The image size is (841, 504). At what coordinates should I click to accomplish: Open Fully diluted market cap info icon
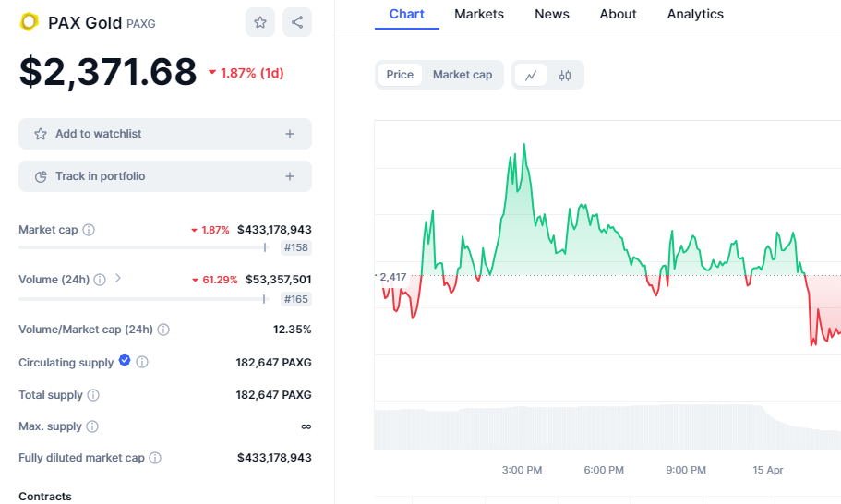[155, 458]
